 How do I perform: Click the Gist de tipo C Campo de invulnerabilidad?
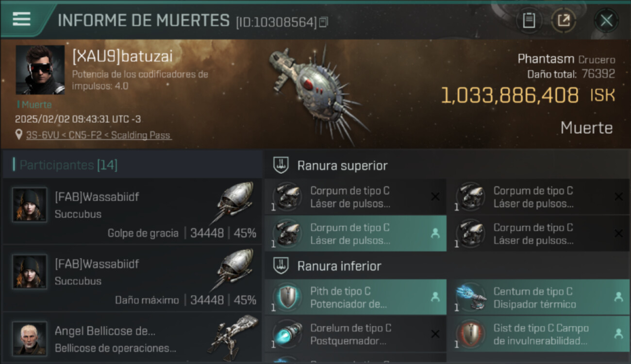[x=539, y=334]
